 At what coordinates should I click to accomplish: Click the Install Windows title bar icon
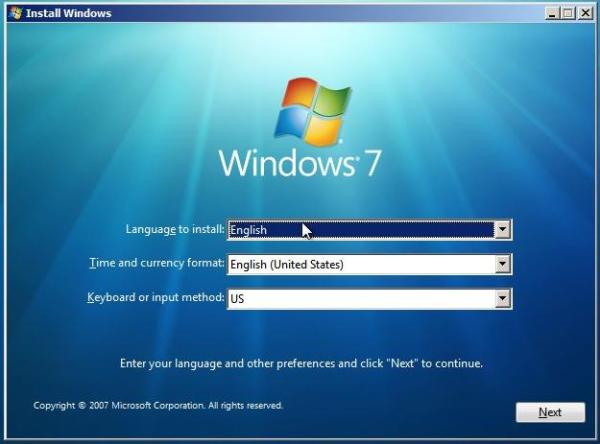click(x=16, y=13)
